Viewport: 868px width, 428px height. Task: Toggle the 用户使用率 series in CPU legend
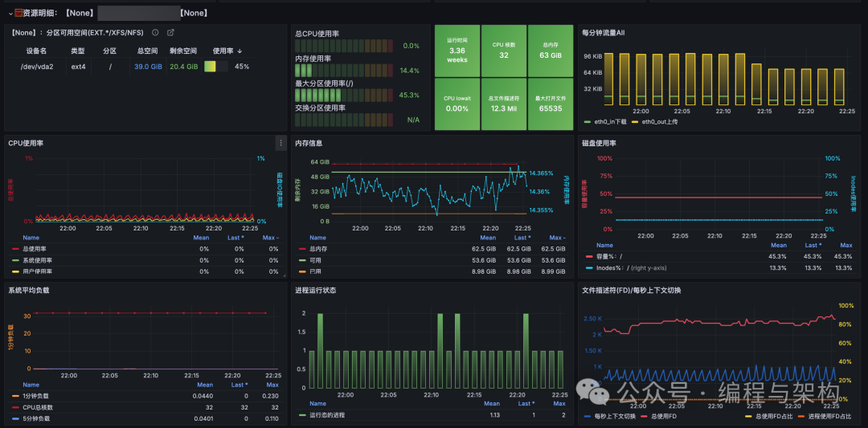click(x=37, y=271)
